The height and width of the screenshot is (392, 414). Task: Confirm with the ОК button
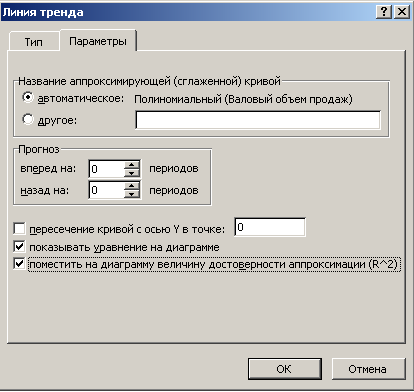pos(285,369)
